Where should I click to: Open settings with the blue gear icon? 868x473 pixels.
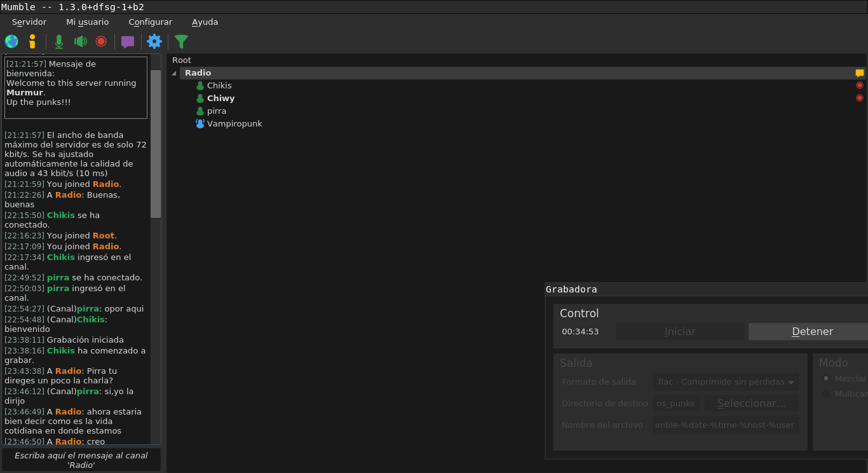[x=154, y=41]
